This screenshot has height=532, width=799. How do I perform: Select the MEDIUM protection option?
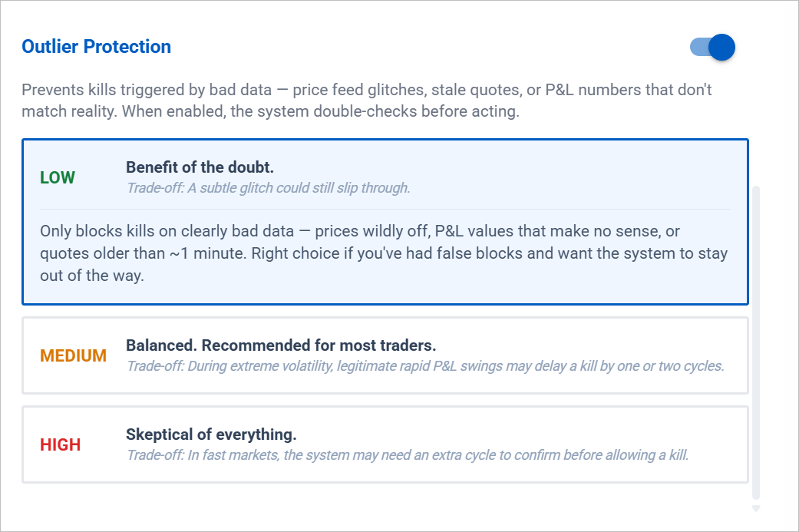(384, 355)
